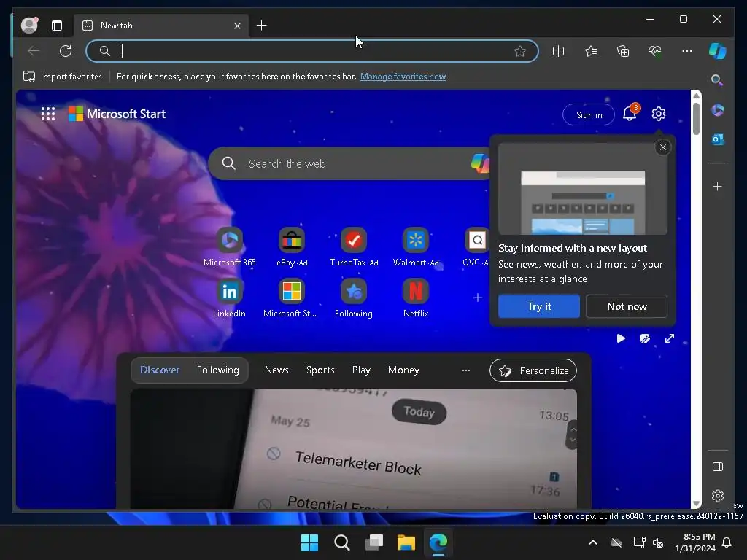Screen dimensions: 747x560
Task: Click the page vertical scrollbar thumb
Action: point(696,117)
